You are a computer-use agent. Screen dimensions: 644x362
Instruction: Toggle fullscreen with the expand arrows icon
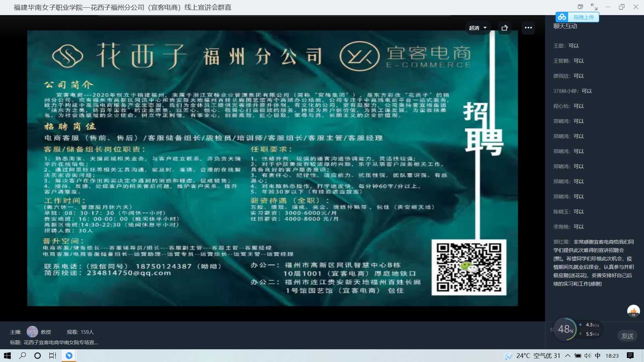[x=594, y=7]
